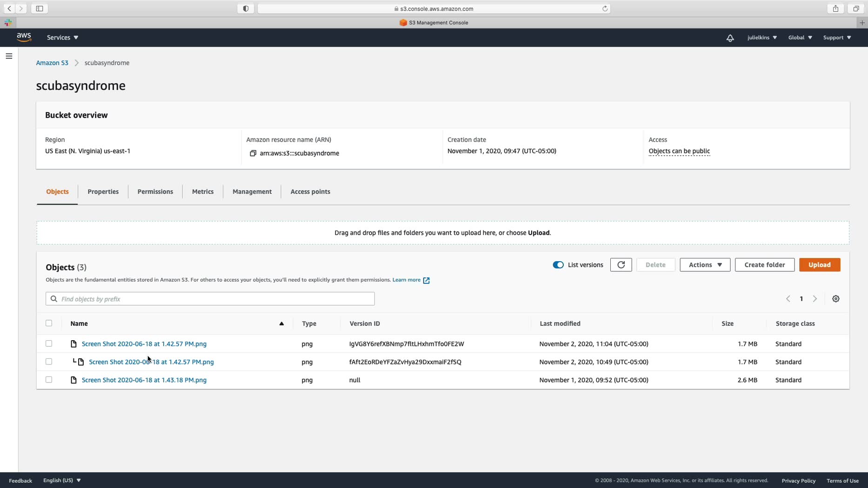Click the Safari forward arrow
868x488 pixels.
(21, 8)
